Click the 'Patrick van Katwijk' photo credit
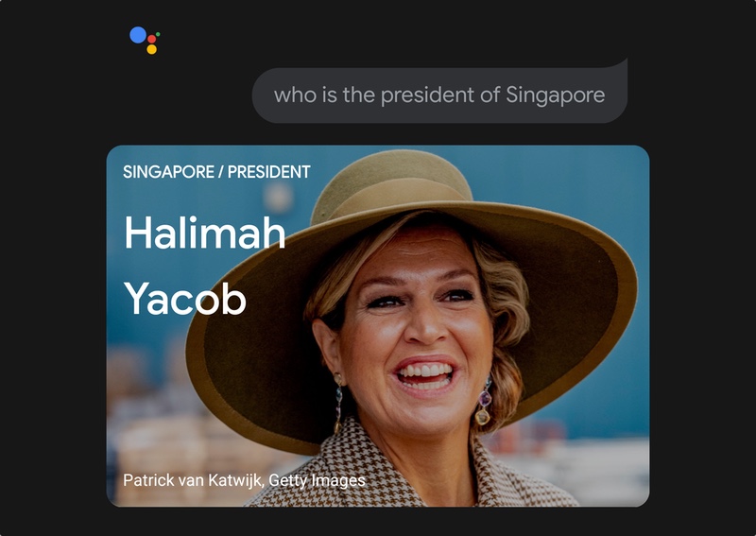The width and height of the screenshot is (756, 536). [x=193, y=480]
